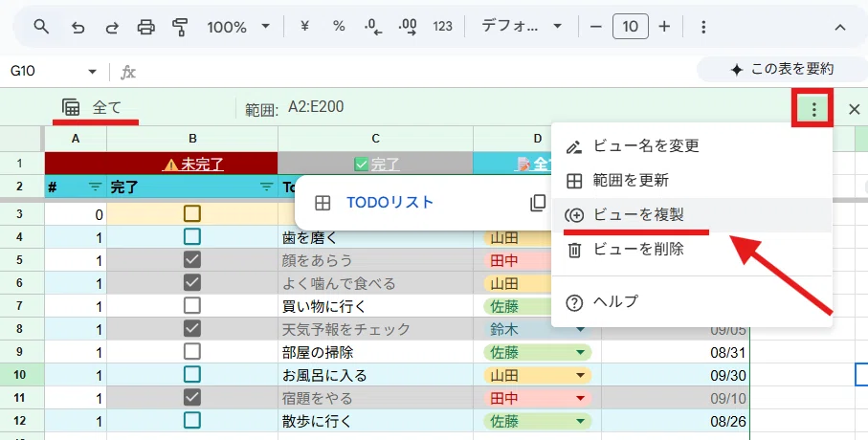Screen dimensions: 868x440
Task: Open the 100% zoom dropdown
Action: (238, 27)
